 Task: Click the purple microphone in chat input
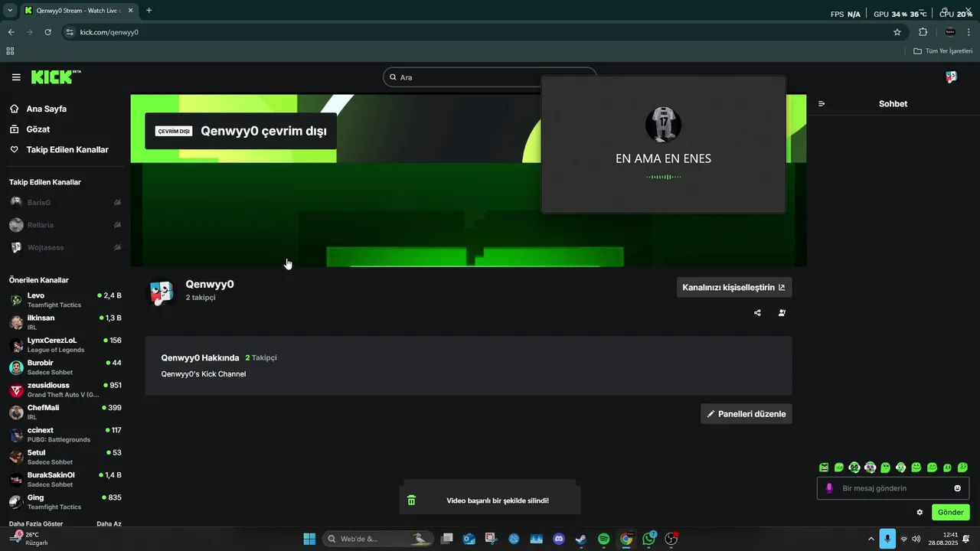[829, 488]
